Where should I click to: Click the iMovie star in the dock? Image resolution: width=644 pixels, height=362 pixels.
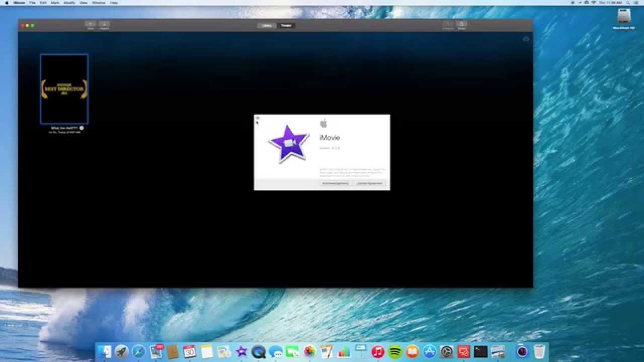click(241, 351)
